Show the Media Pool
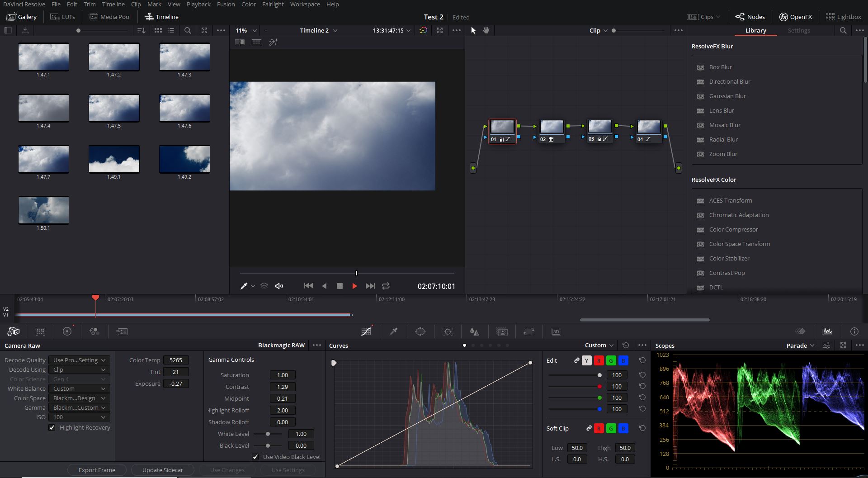This screenshot has width=868, height=478. [110, 17]
